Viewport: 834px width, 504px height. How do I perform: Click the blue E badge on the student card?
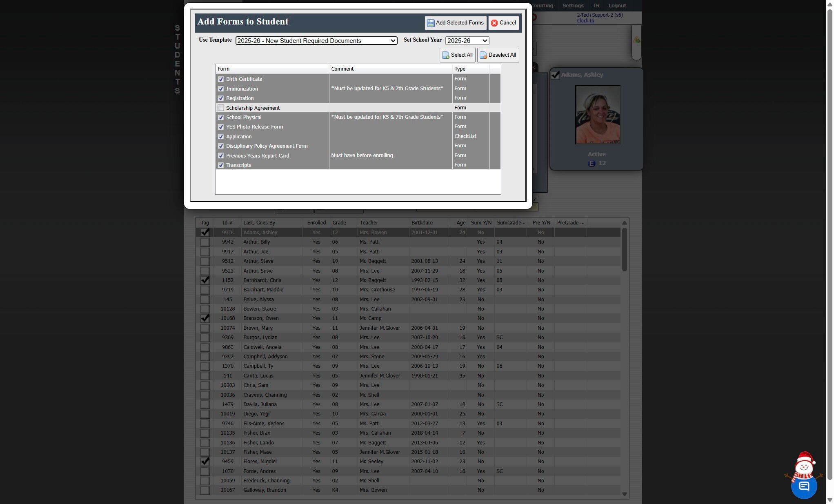point(592,164)
